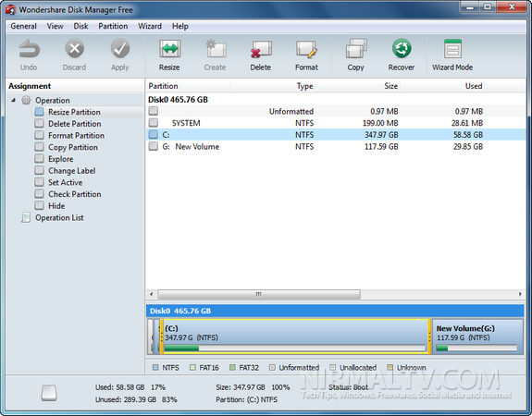Viewport: 532px width, 416px height.
Task: Click the Unformatted legend swatch
Action: [272, 367]
